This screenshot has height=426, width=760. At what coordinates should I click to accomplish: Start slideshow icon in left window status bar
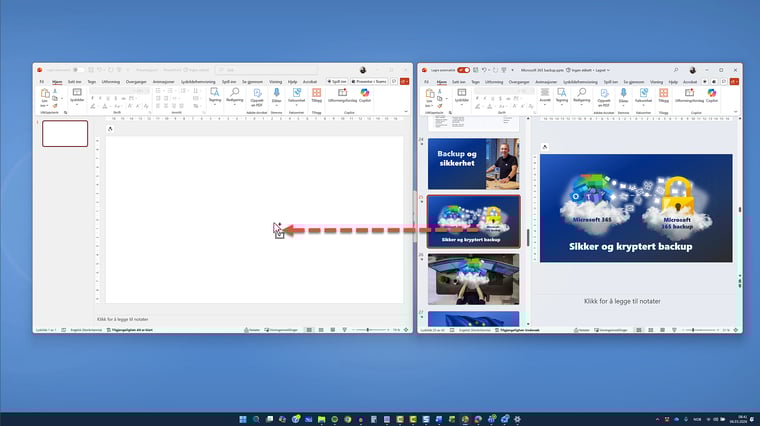pos(345,330)
